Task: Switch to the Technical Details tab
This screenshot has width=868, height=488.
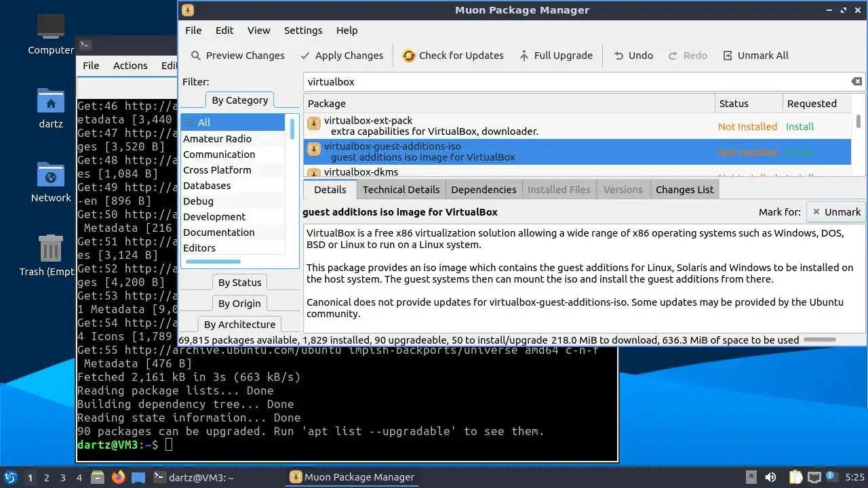Action: coord(401,190)
